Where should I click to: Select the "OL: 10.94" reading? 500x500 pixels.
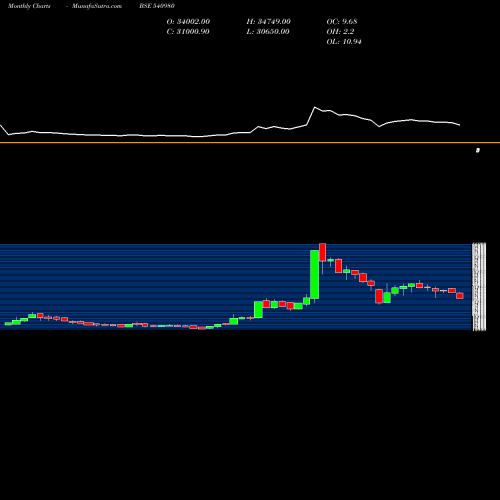click(x=344, y=41)
